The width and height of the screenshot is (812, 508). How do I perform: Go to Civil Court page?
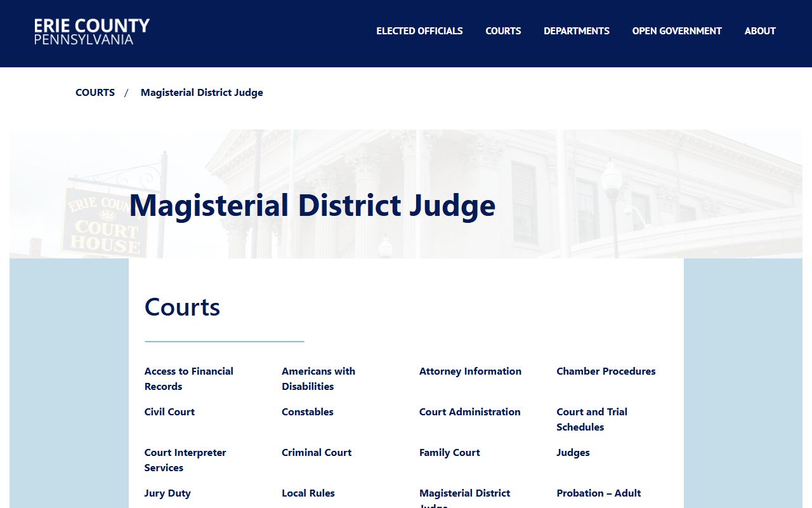(x=169, y=412)
